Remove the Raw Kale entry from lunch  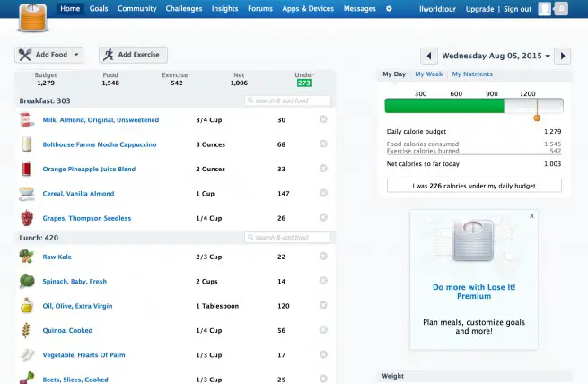pyautogui.click(x=323, y=256)
